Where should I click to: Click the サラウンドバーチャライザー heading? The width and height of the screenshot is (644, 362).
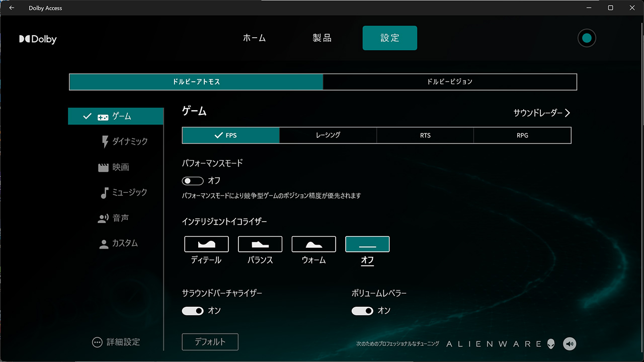pyautogui.click(x=222, y=293)
